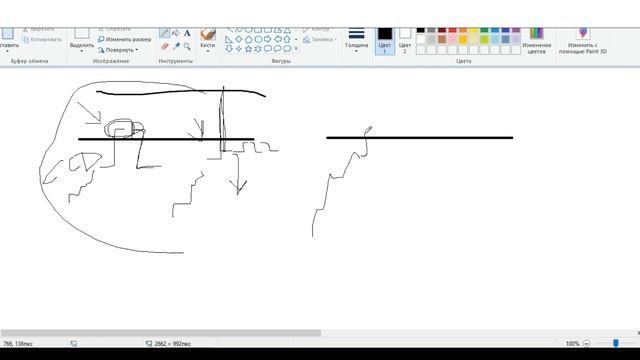Click the Буфер обмена group label
The height and width of the screenshot is (360, 640).
[29, 61]
